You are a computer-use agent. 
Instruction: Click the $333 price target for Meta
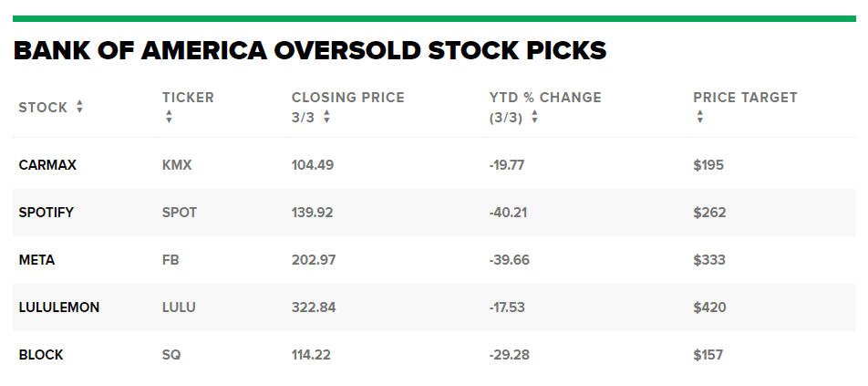709,260
